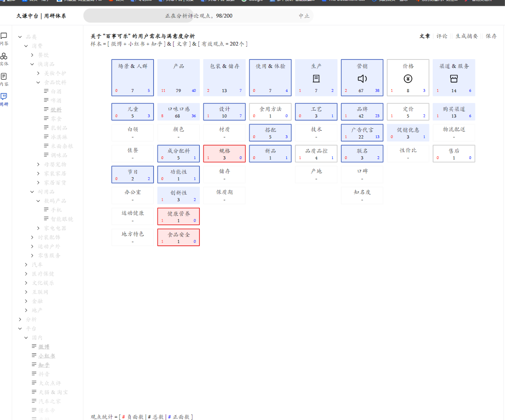Screen dimensions: 505x420
Task: Select the 售后 card
Action: 454,154
